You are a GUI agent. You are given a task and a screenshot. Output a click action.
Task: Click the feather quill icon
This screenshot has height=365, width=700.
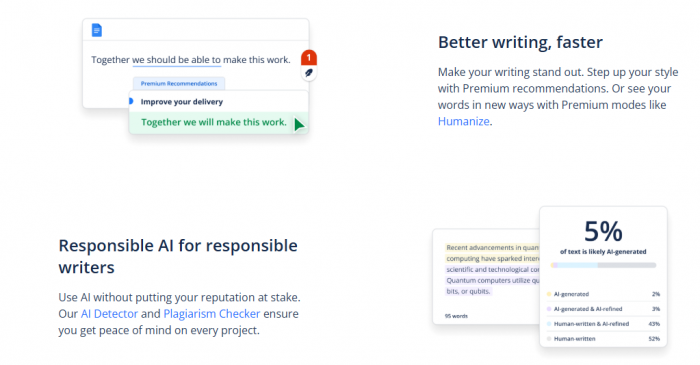[x=308, y=73]
